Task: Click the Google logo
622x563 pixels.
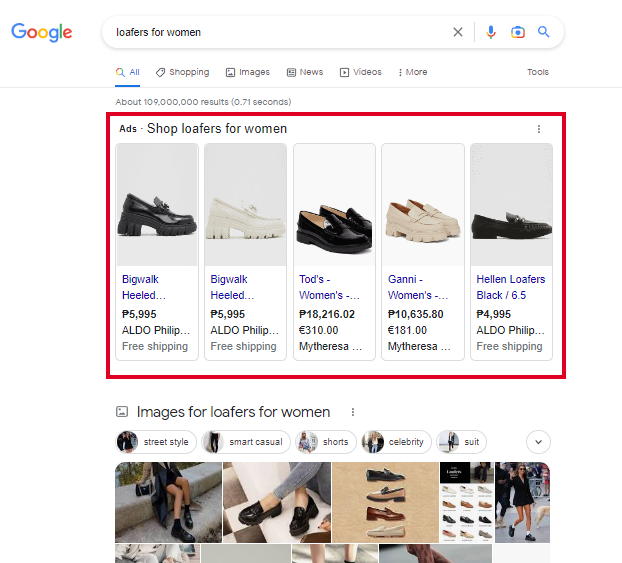Action: [x=42, y=32]
